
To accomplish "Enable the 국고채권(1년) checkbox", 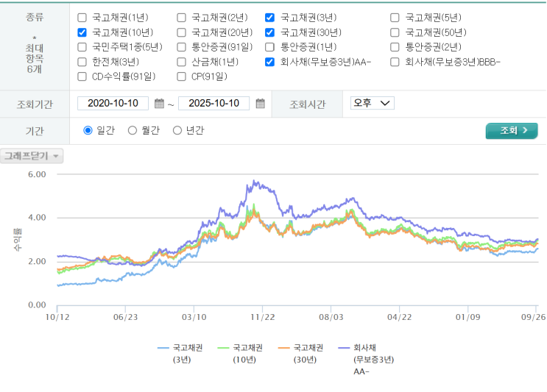I will tap(82, 18).
